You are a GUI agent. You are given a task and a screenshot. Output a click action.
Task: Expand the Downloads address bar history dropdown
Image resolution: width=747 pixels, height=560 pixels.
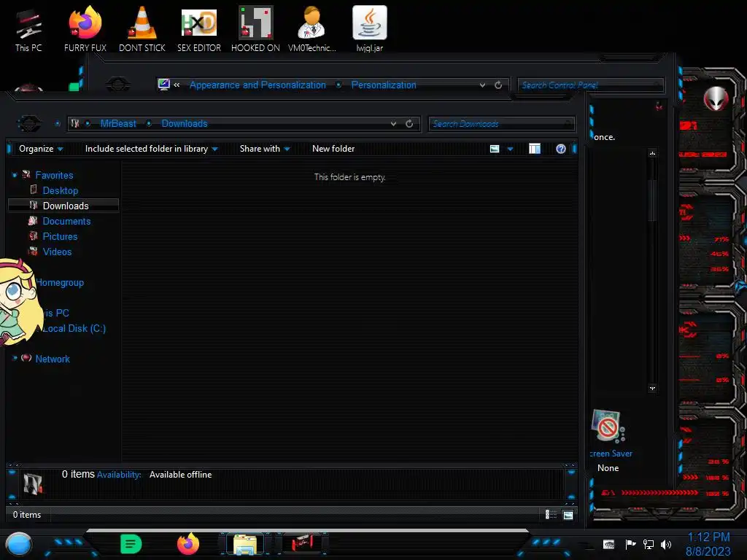pyautogui.click(x=393, y=124)
